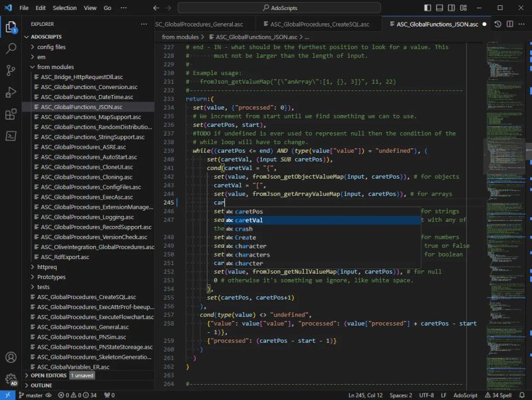Open the Extensions view icon
The height and width of the screenshot is (400, 532).
tap(9, 115)
